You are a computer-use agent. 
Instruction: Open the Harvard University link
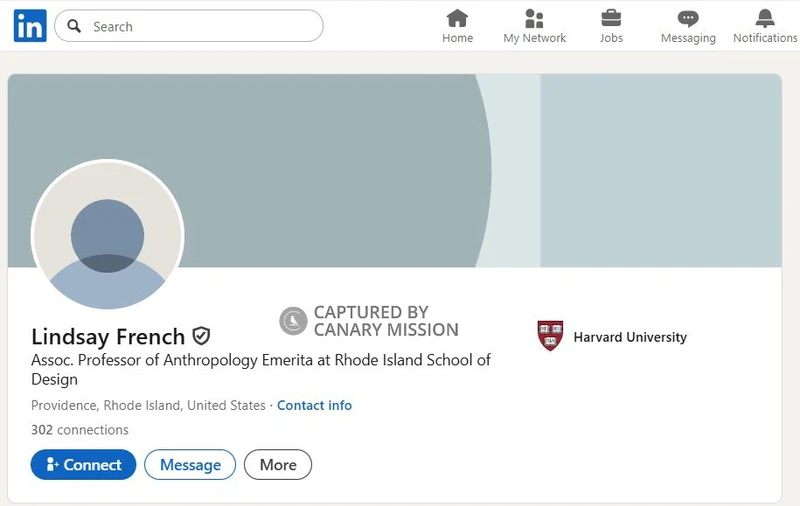630,337
